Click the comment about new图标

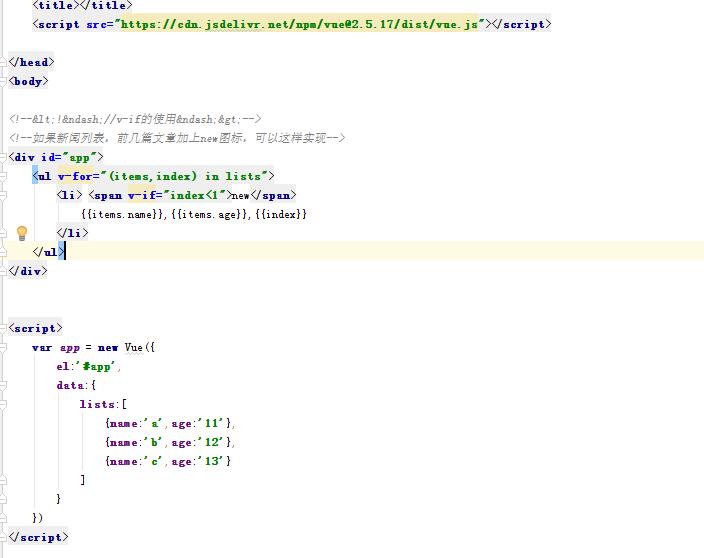point(177,138)
